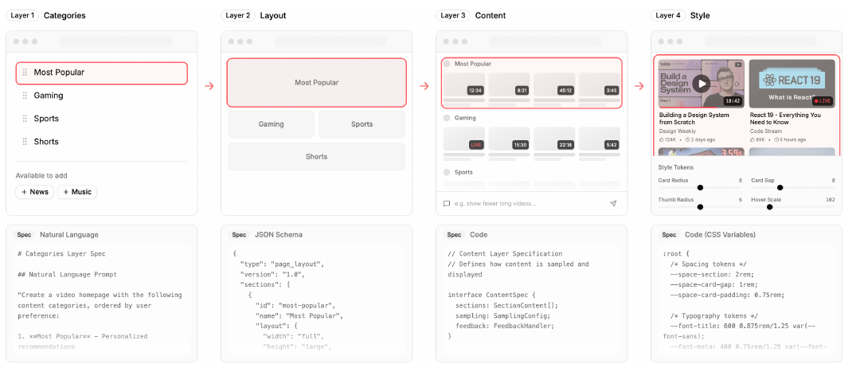Add the Music category
Viewport: 868px width, 368px height.
coord(77,192)
